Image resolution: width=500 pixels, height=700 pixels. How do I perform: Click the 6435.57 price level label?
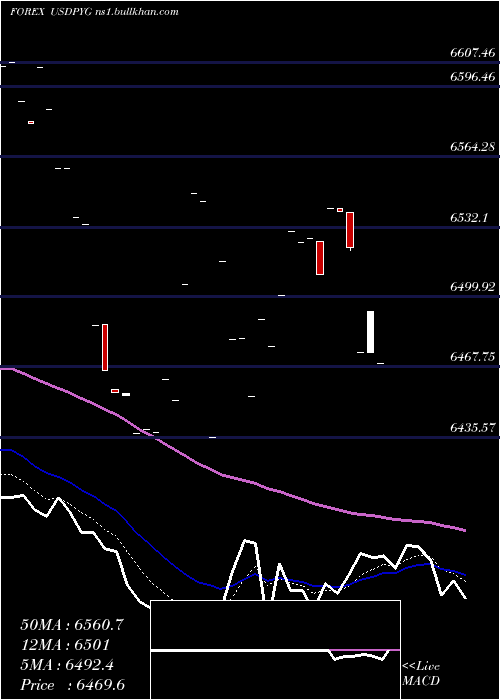coord(473,428)
